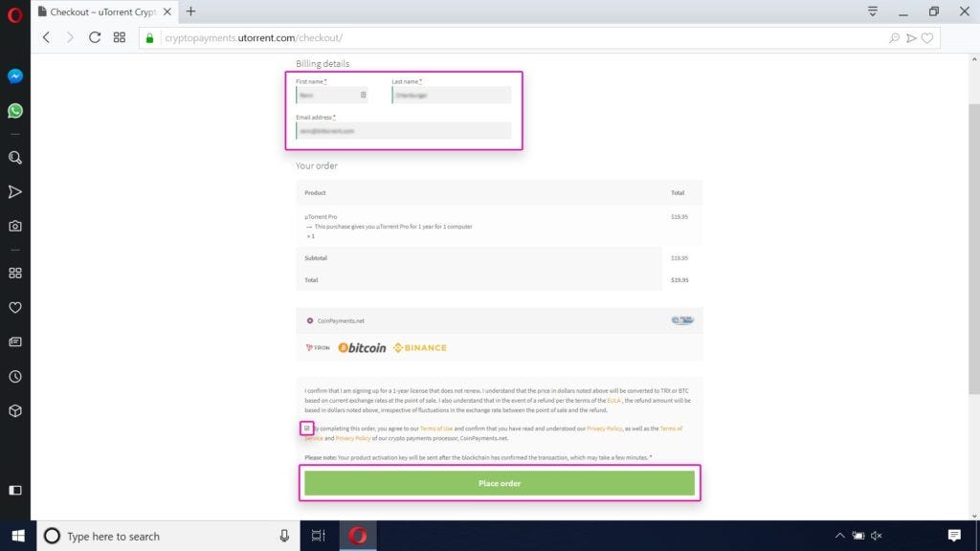Open the Action Center notifications
Viewport: 980px width, 551px height.
tap(954, 536)
